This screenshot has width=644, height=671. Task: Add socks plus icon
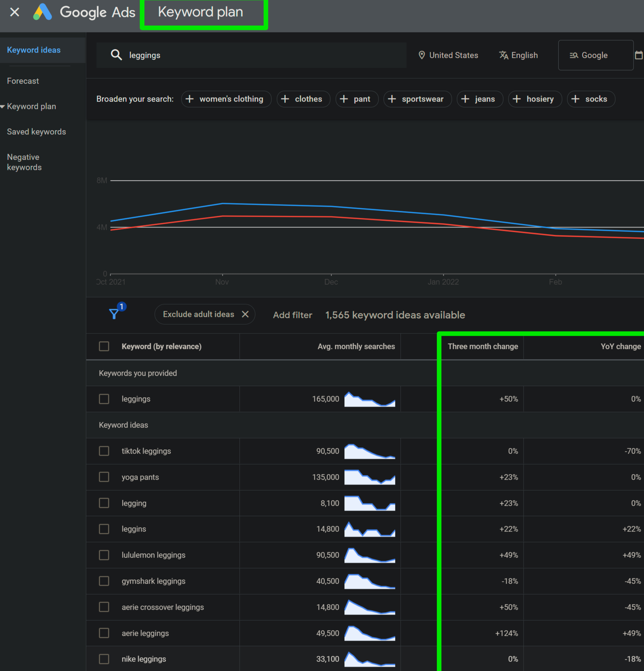click(x=575, y=99)
